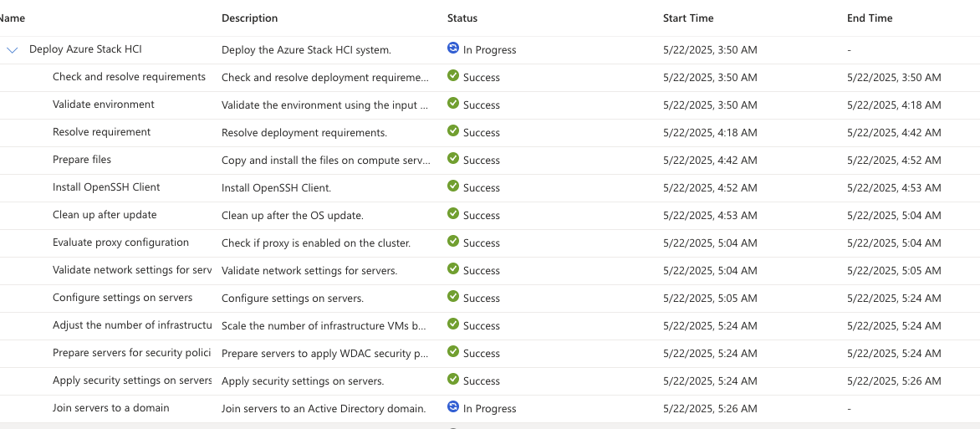The height and width of the screenshot is (429, 980).
Task: Click 'Success' status text of Prepare files row
Action: tap(482, 160)
